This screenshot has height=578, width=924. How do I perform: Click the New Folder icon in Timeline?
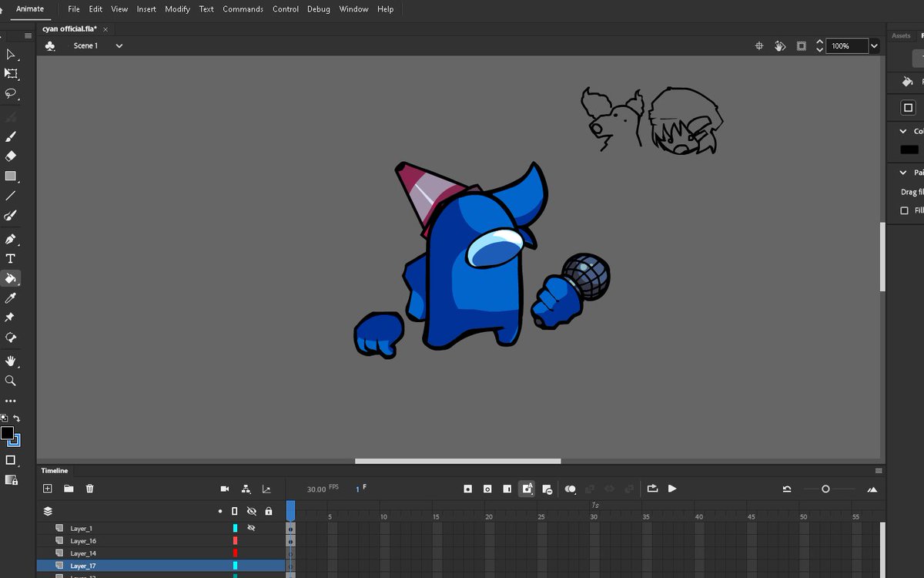69,489
